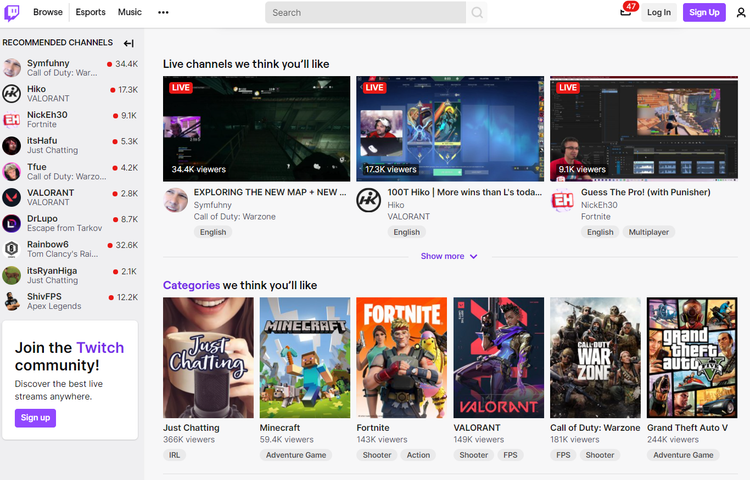Open Symfuhny's avatar in sidebar

(x=12, y=67)
